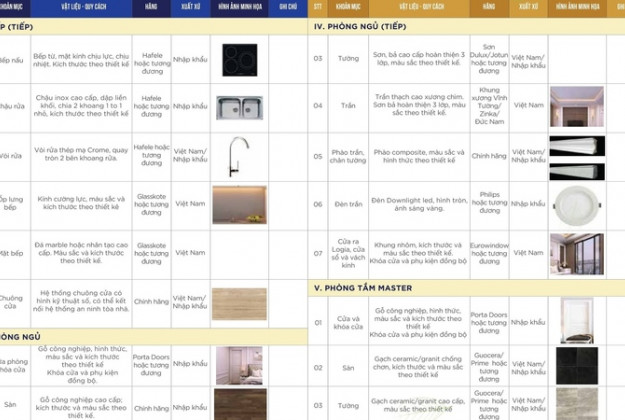Select the 'Đá marble hoặc nhân tạo' description

tap(81, 253)
